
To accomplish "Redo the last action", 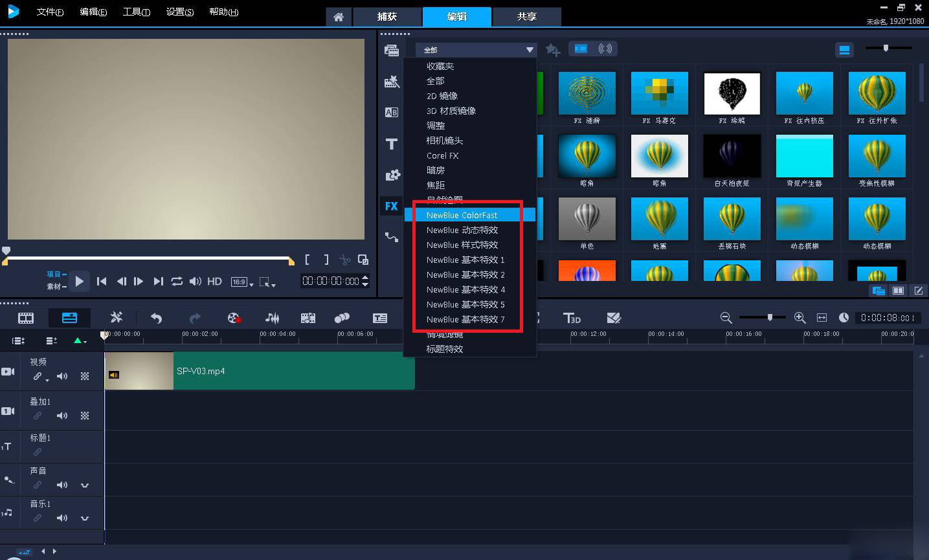I will 195,318.
